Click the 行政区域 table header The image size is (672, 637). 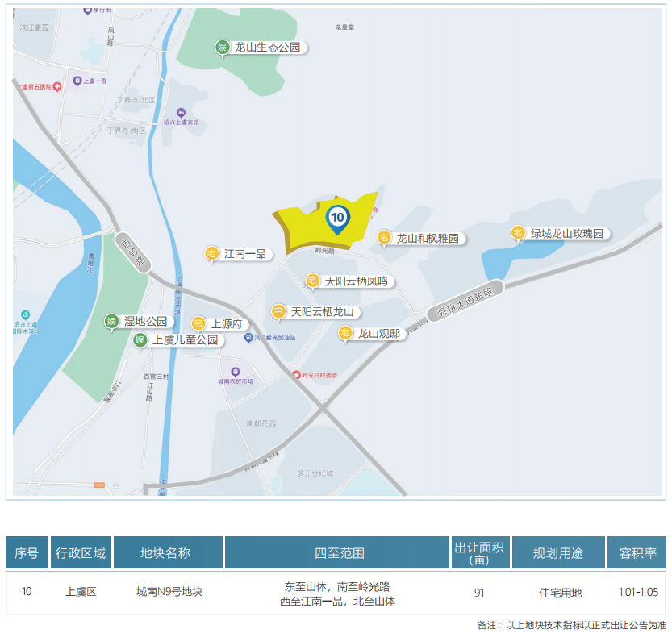[81, 552]
